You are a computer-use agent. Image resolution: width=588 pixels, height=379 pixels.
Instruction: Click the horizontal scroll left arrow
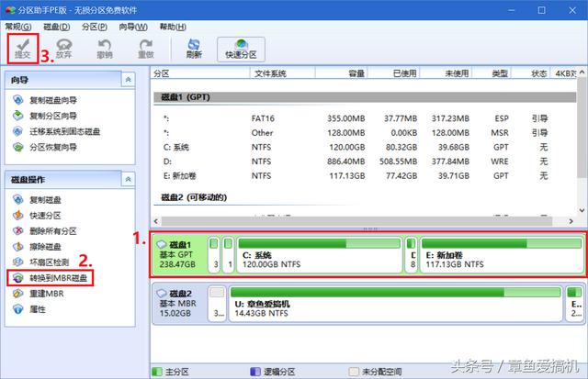coord(156,221)
